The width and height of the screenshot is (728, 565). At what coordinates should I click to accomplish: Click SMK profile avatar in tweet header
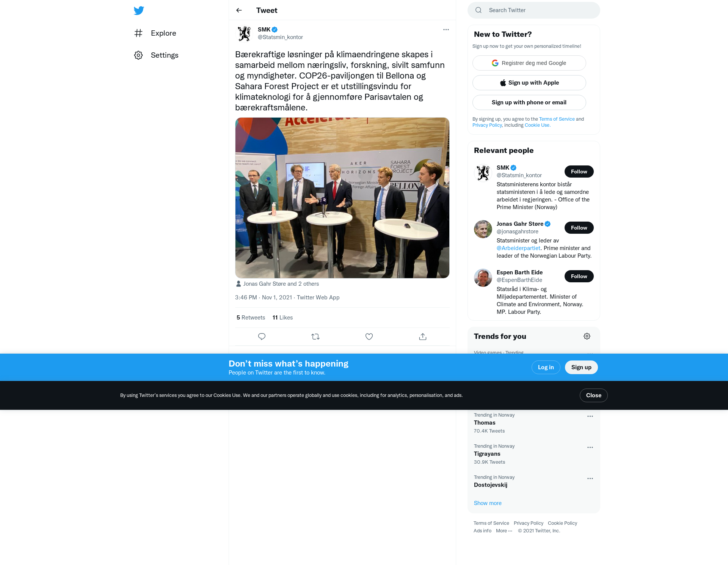pos(244,33)
